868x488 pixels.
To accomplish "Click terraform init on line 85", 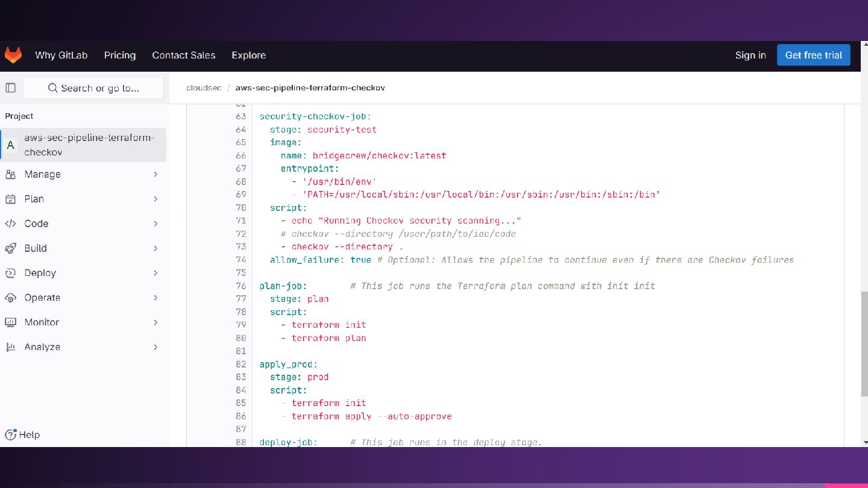I will point(329,403).
